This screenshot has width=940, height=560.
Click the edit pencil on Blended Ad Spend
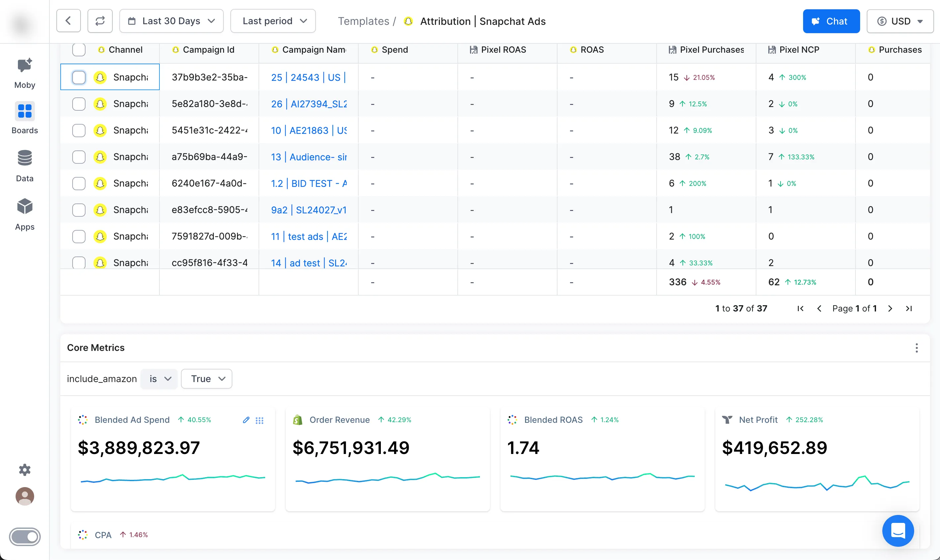tap(246, 420)
